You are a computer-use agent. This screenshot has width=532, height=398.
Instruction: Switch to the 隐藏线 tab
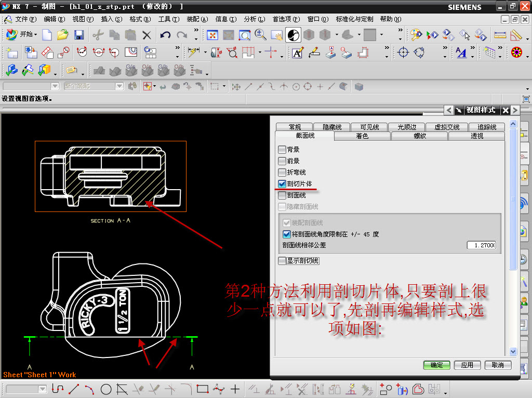click(332, 127)
